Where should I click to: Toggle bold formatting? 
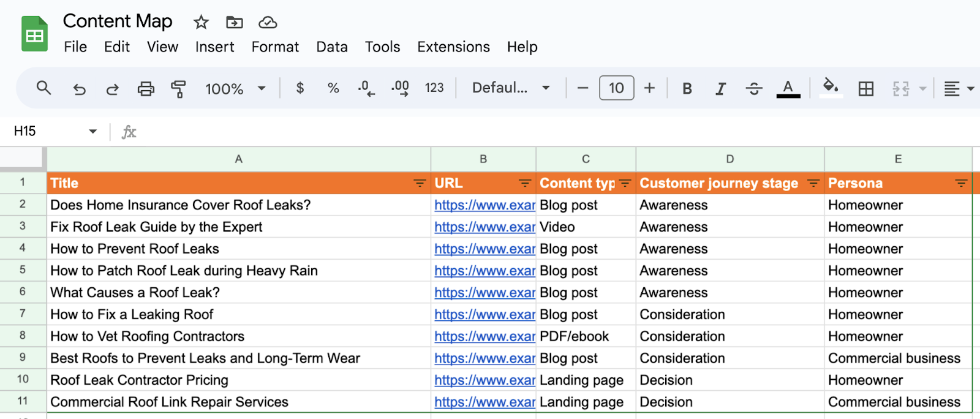687,89
